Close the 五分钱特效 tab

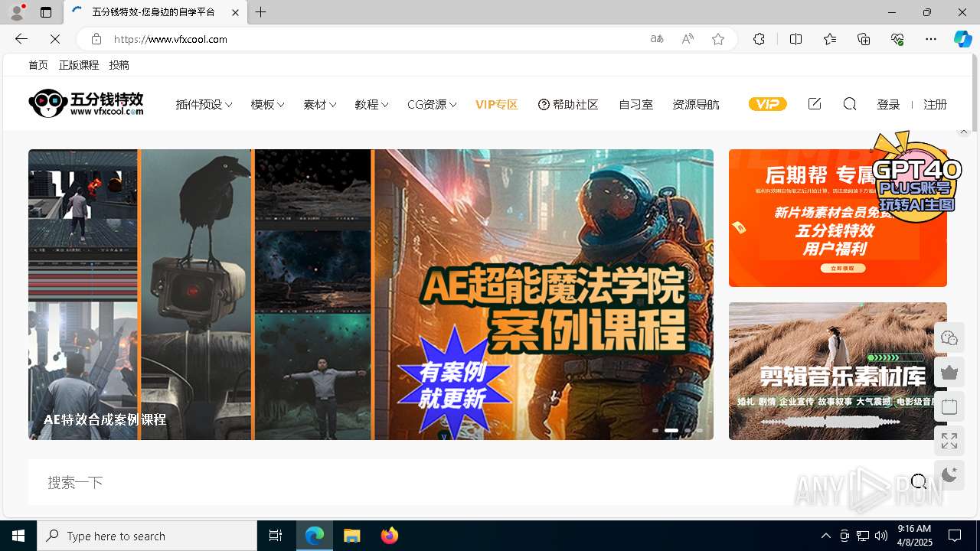tap(235, 12)
